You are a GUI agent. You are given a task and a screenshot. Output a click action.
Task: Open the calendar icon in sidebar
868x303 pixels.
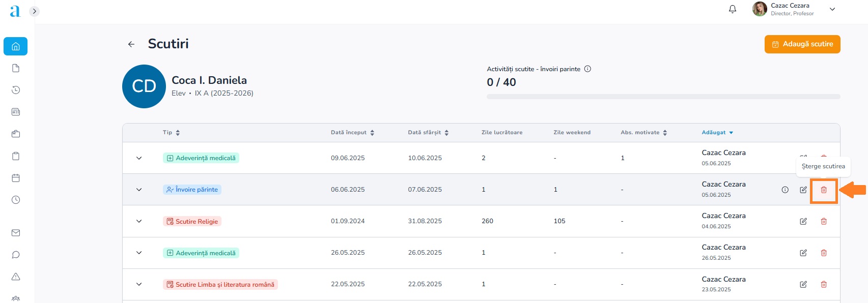pos(16,178)
